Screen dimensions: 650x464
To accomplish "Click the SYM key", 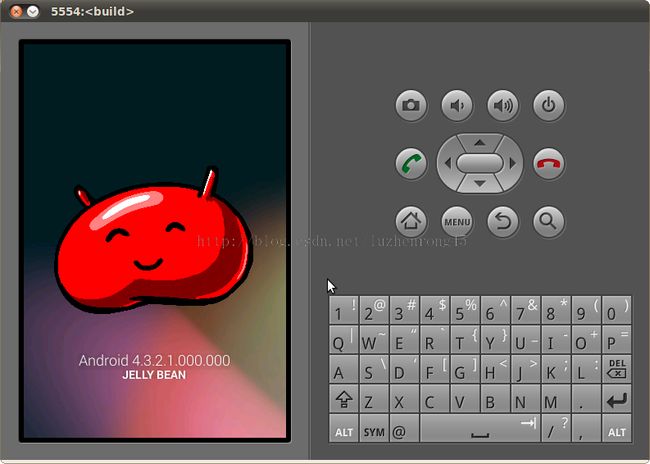I will pyautogui.click(x=374, y=428).
